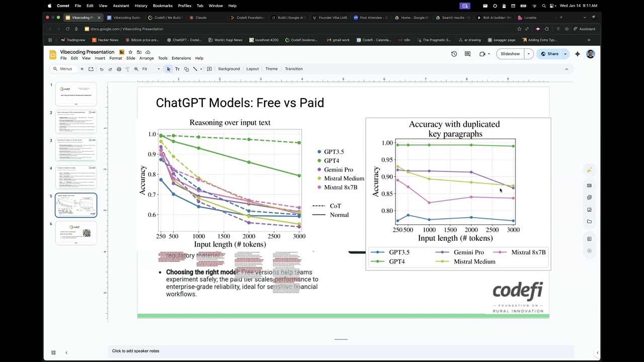The height and width of the screenshot is (362, 644).
Task: Click the undo arrow in toolbar
Action: coord(102,69)
